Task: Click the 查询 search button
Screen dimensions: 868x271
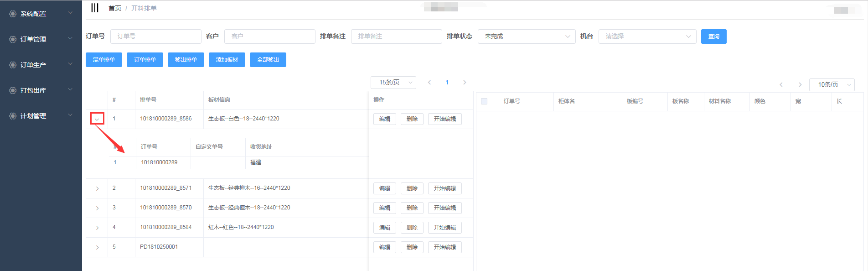Action: pos(713,36)
